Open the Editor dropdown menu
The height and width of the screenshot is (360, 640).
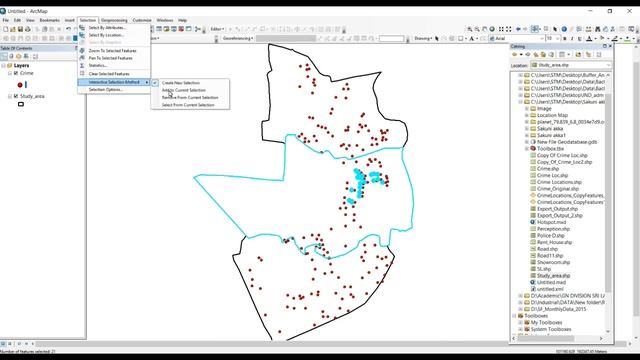(x=217, y=29)
